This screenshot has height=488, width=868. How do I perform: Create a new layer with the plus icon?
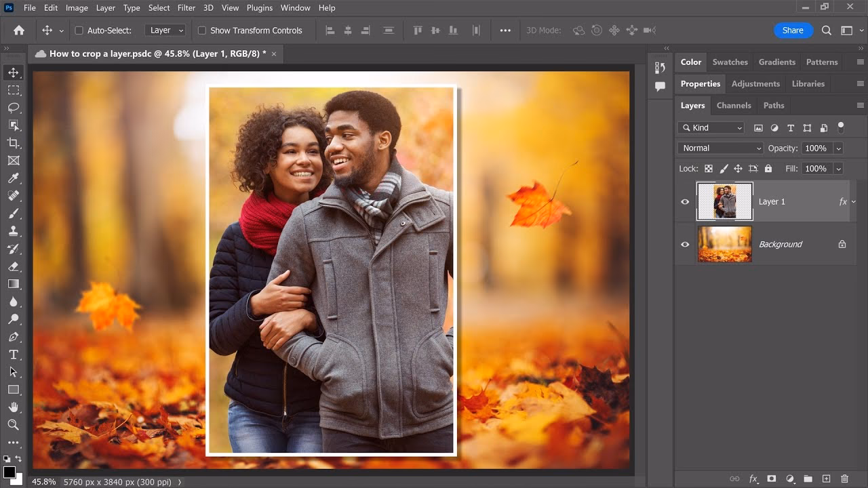click(x=827, y=479)
